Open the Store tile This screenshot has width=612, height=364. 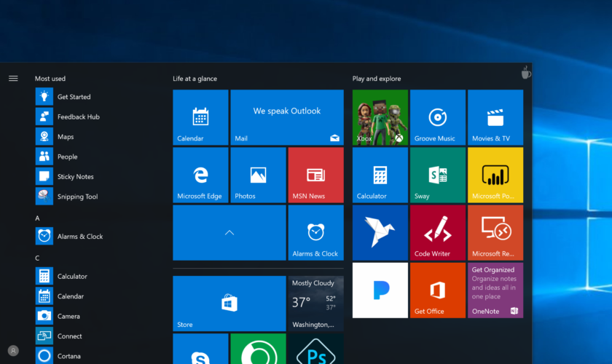coord(229,304)
